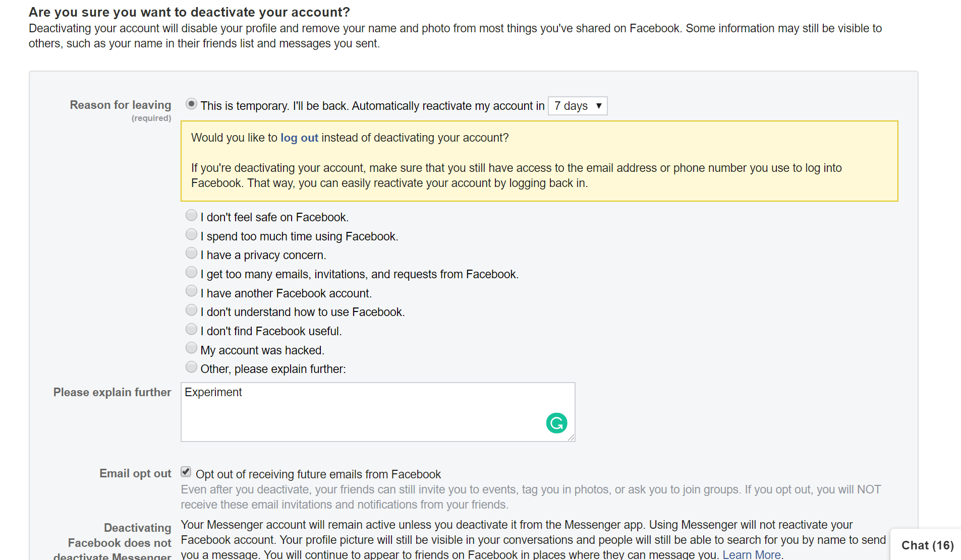Select the temporary deactivation radio option

pos(191,104)
